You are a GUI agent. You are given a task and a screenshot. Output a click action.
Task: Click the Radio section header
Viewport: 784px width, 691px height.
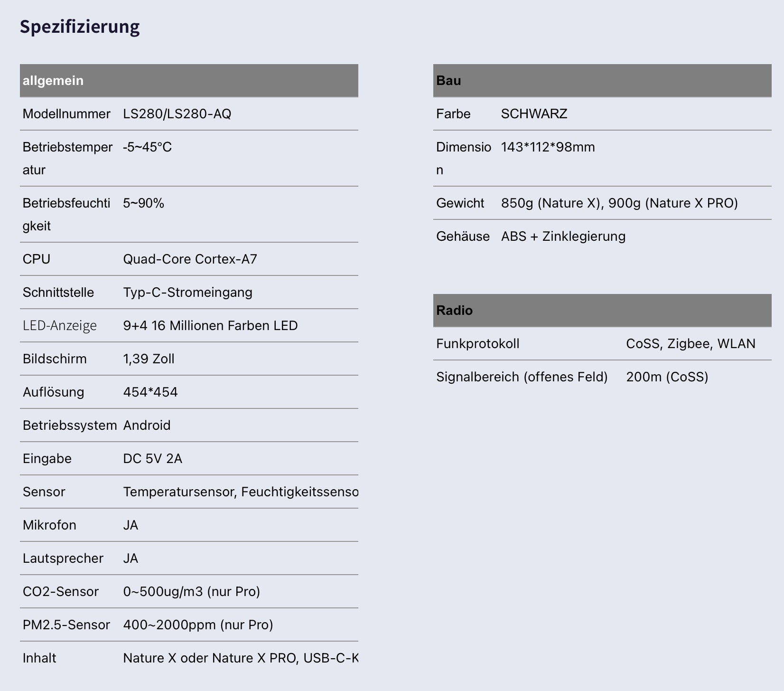pos(454,311)
